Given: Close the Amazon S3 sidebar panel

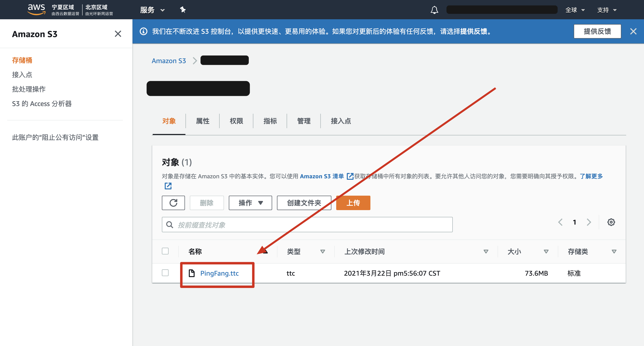Looking at the screenshot, I should click(x=118, y=34).
